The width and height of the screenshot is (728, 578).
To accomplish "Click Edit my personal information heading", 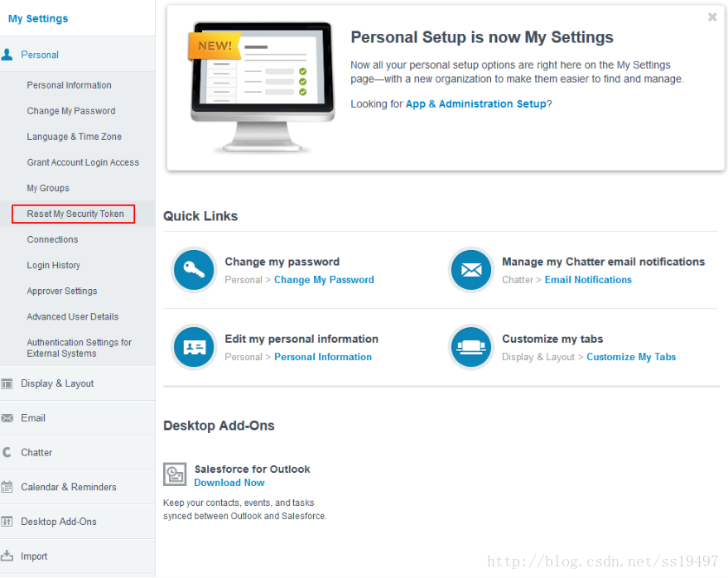I will (301, 339).
